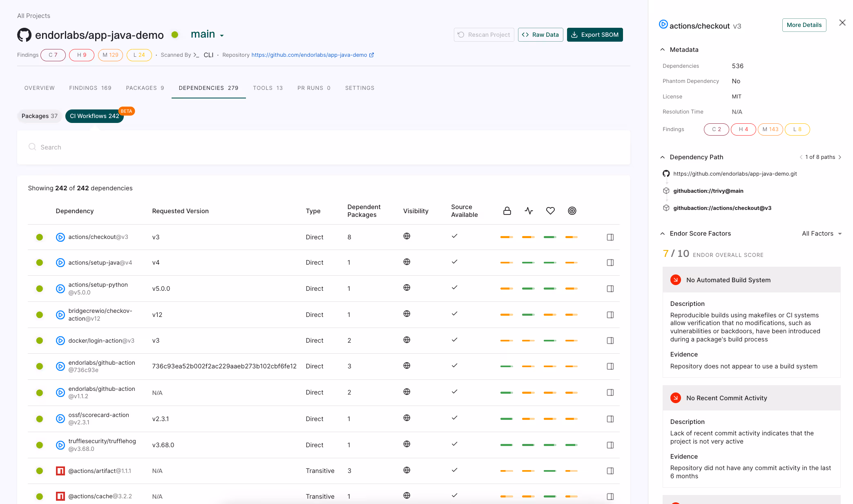The width and height of the screenshot is (853, 504).
Task: Collapse the Dependency Path section
Action: 663,157
